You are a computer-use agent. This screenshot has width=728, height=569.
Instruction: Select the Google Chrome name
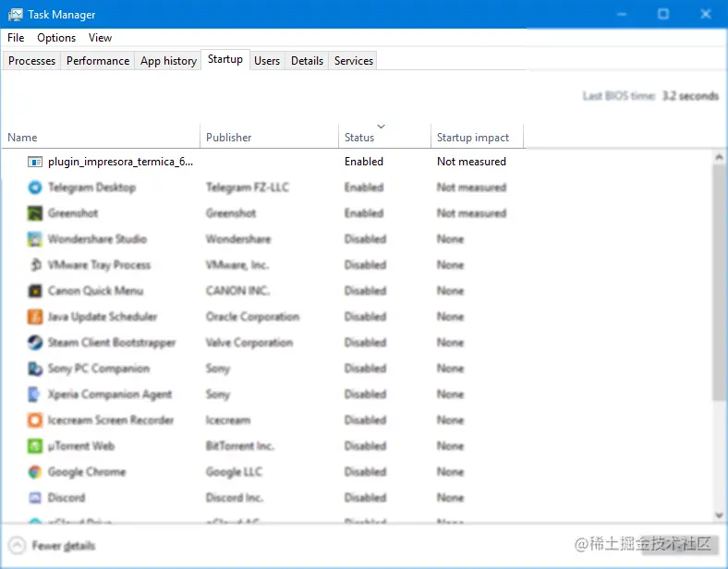[87, 472]
